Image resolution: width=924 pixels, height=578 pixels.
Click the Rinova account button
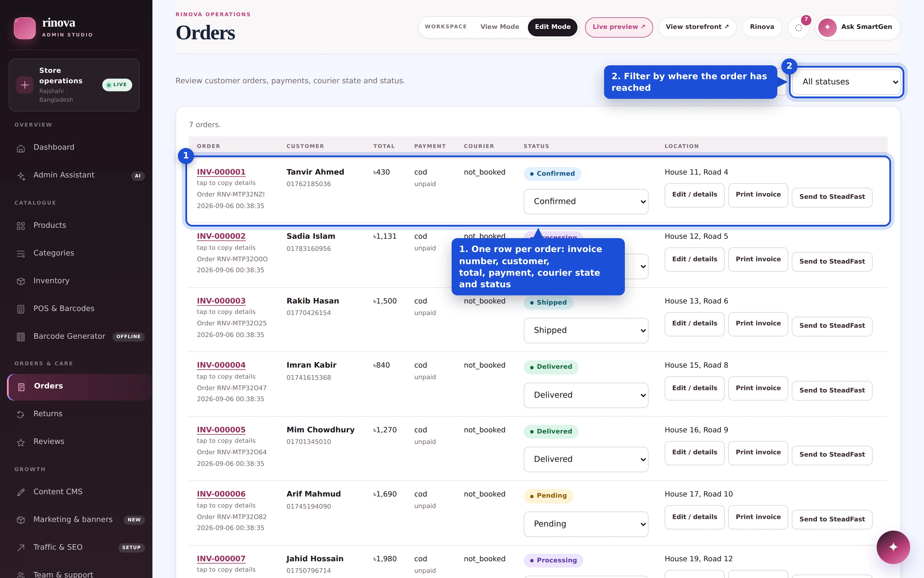pyautogui.click(x=762, y=27)
